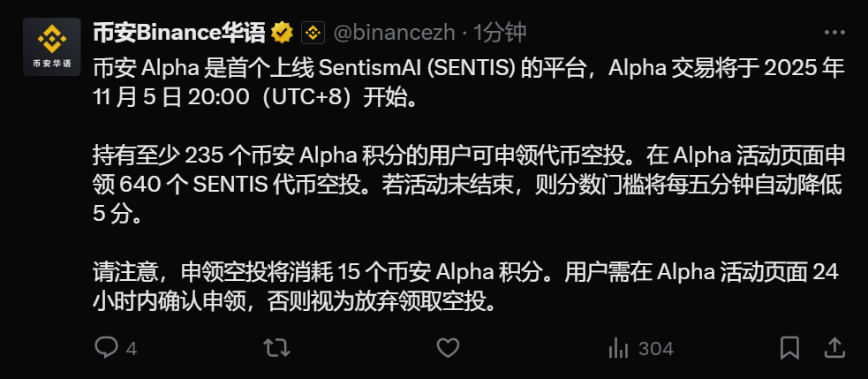Open the 1分钟 timestamp link

[500, 34]
